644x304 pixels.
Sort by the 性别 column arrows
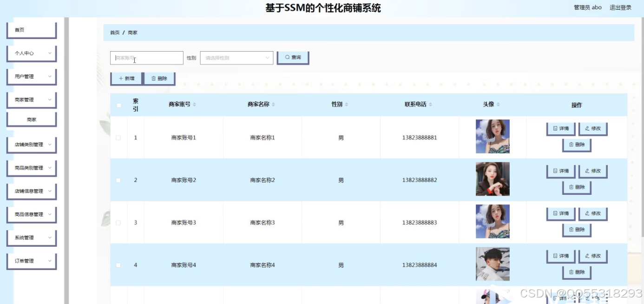click(346, 105)
